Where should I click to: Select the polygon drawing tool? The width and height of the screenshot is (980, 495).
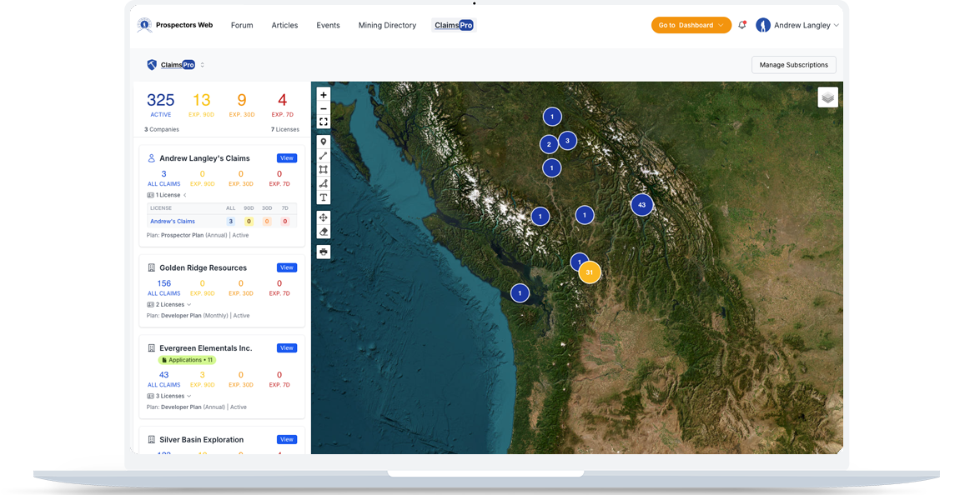tap(324, 168)
